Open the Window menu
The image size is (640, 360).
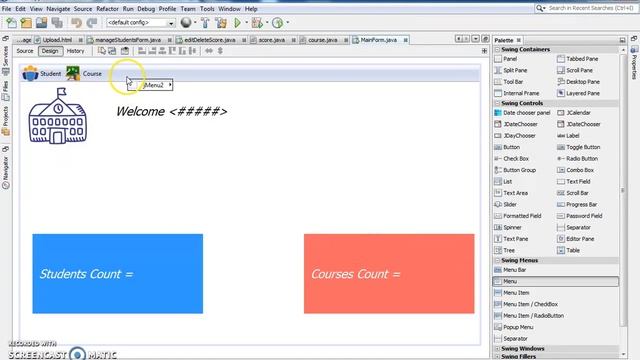tap(229, 9)
